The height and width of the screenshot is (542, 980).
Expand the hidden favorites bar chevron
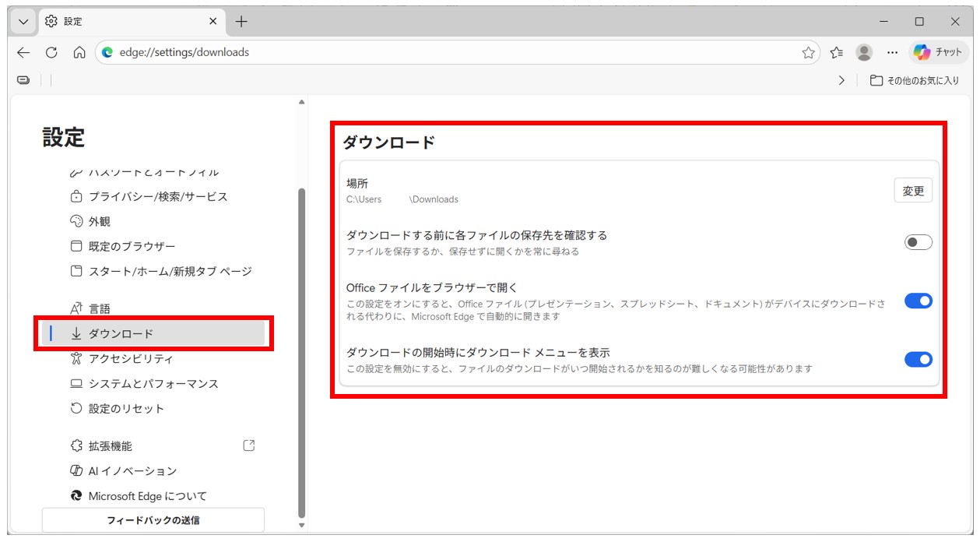[841, 80]
